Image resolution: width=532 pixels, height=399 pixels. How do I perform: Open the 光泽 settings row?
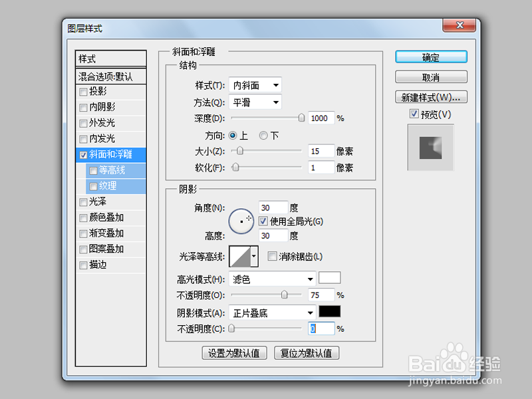pos(111,202)
